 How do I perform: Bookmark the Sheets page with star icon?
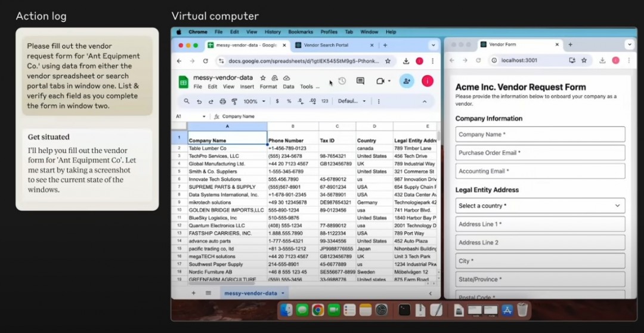coord(388,61)
